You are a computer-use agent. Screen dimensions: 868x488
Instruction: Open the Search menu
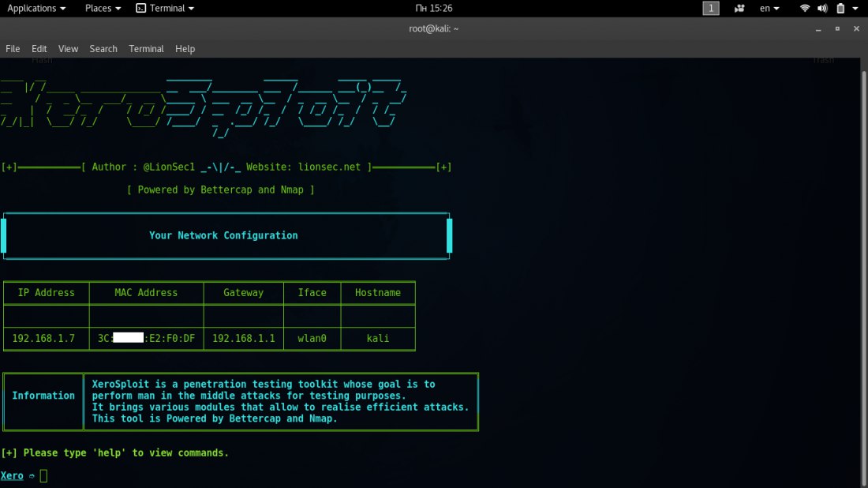[103, 49]
